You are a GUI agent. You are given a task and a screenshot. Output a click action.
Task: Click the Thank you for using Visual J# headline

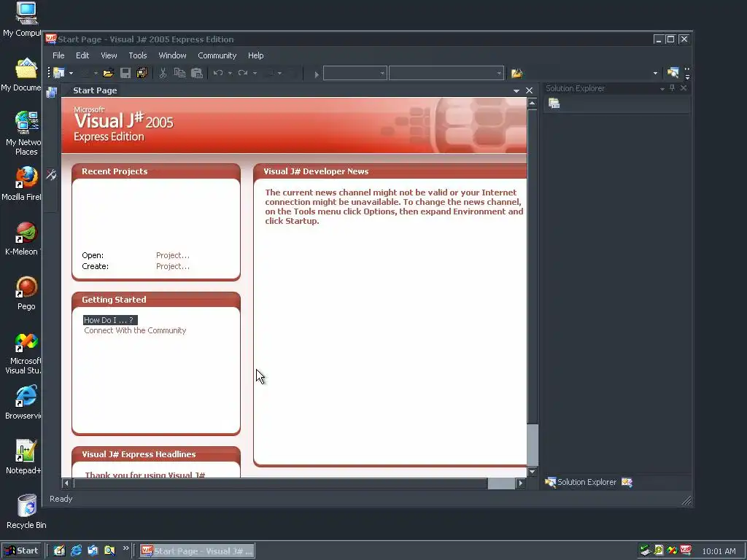coord(145,475)
